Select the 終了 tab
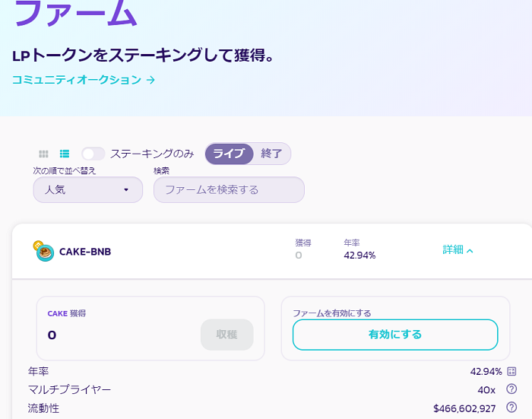Screen dimensions: 532x419 (x=271, y=154)
